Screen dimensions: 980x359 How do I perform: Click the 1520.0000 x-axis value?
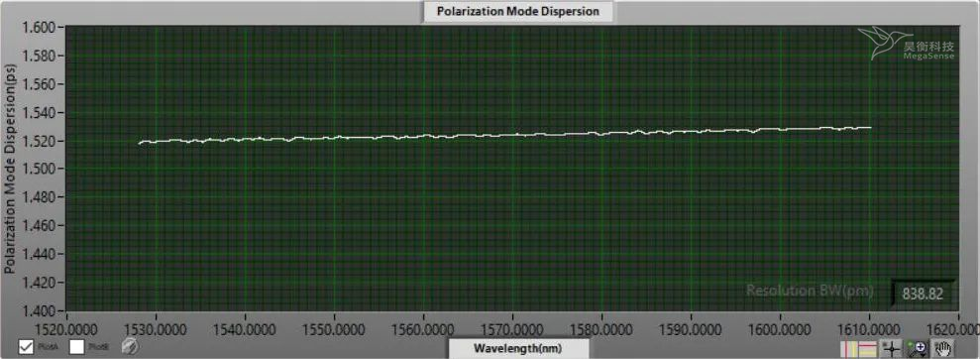pyautogui.click(x=66, y=329)
